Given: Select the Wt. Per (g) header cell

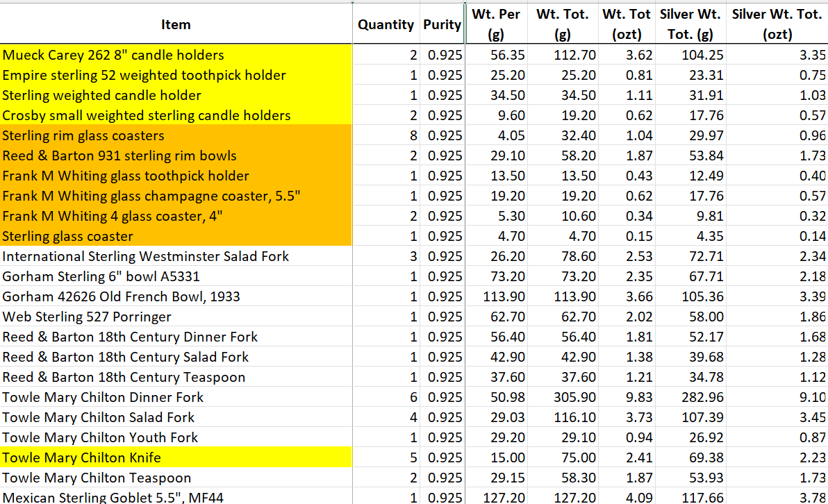Looking at the screenshot, I should pos(496,24).
